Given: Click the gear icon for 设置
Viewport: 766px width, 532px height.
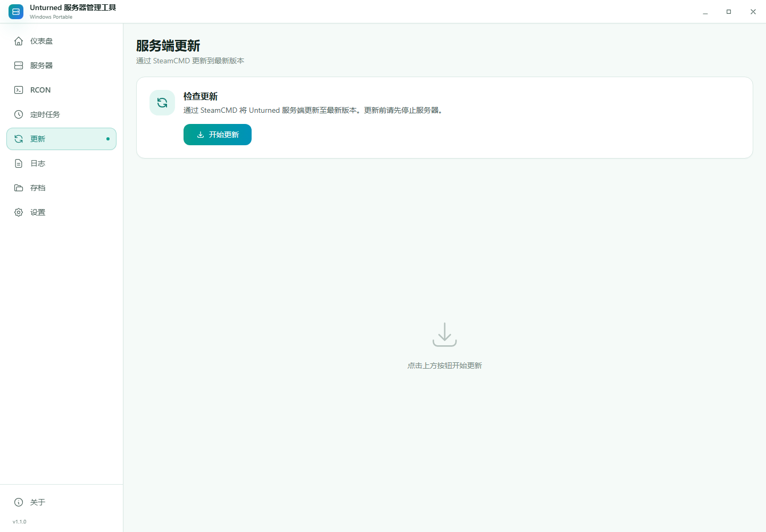Looking at the screenshot, I should [x=19, y=212].
